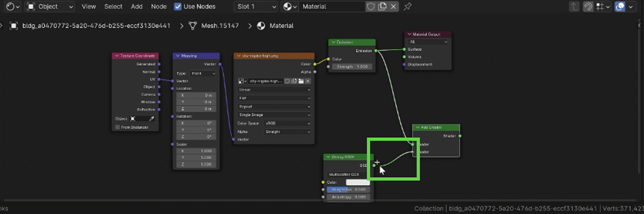Image resolution: width=644 pixels, height=214 pixels.
Task: Collapse the Material Output node
Action: (x=409, y=34)
